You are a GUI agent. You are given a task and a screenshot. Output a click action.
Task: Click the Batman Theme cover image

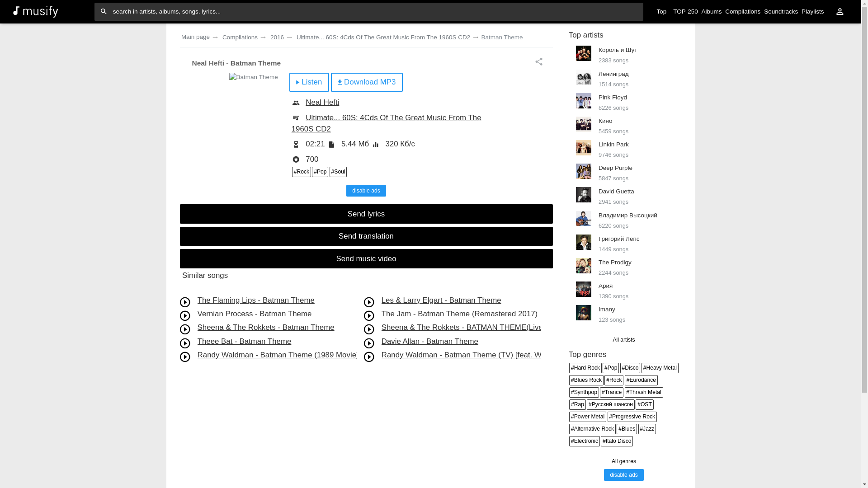click(253, 77)
